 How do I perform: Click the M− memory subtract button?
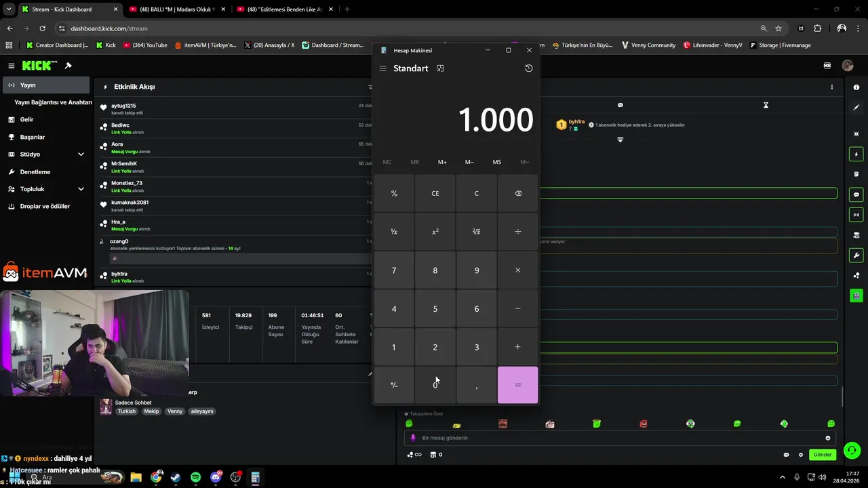coord(469,162)
